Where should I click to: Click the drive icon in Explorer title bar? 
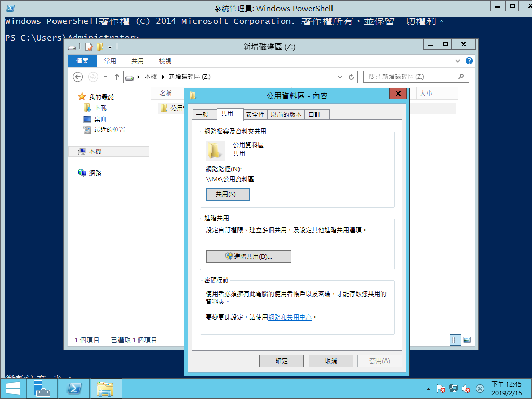point(72,47)
